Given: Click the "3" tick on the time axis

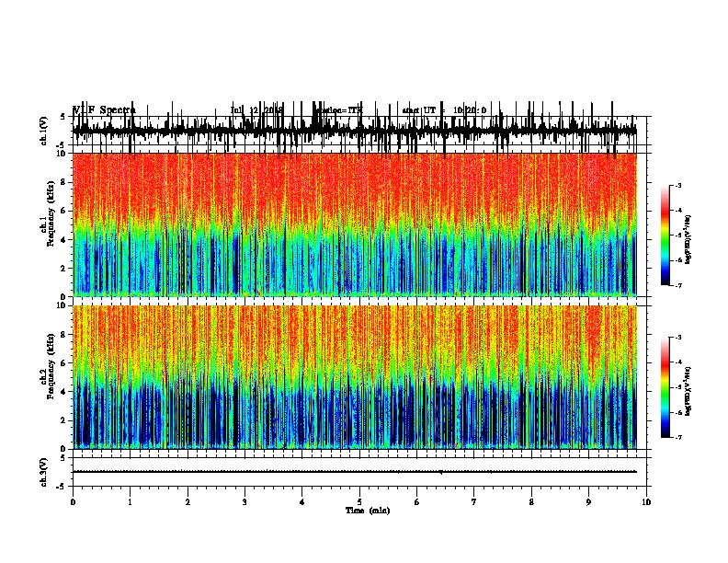Looking at the screenshot, I should click(x=245, y=502).
